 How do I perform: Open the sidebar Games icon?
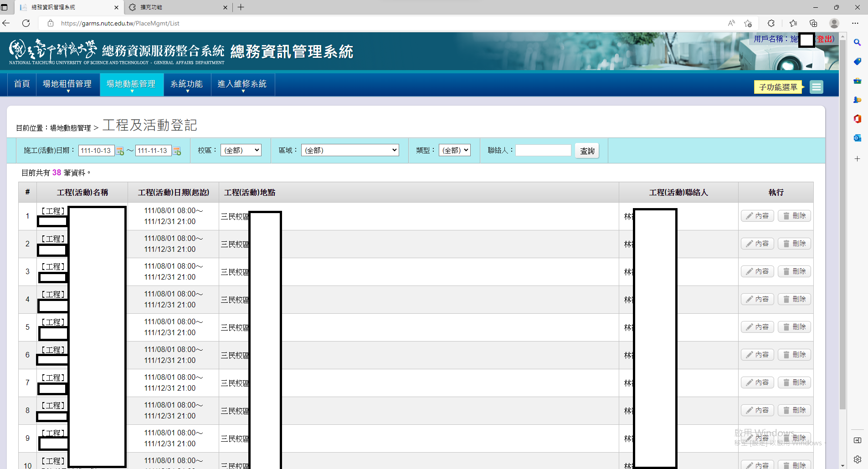coord(857,100)
